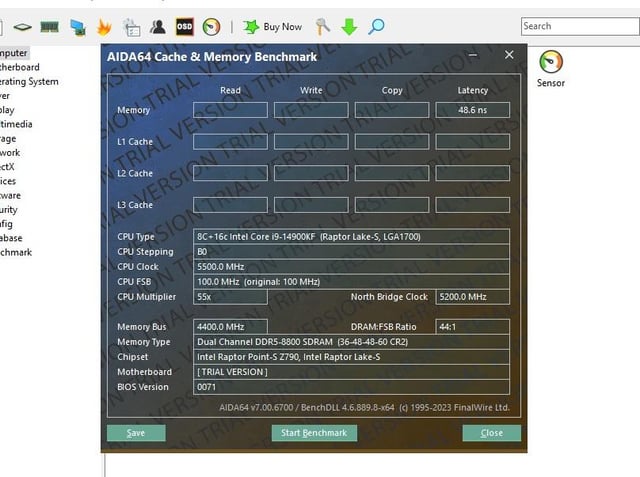Click the CPU Stepping B0 value
The image size is (640, 477).
(x=351, y=252)
